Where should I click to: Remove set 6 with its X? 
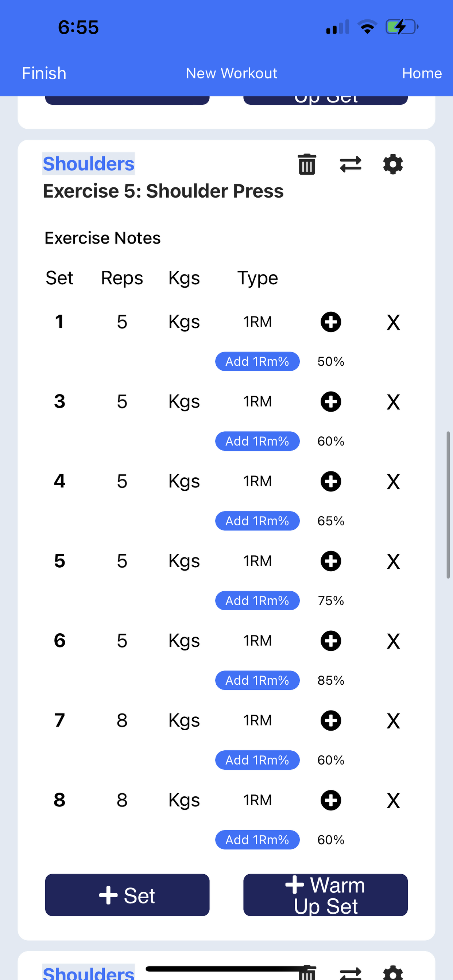393,641
